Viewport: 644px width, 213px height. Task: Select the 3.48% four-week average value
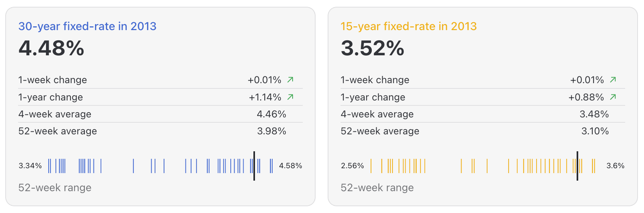594,114
